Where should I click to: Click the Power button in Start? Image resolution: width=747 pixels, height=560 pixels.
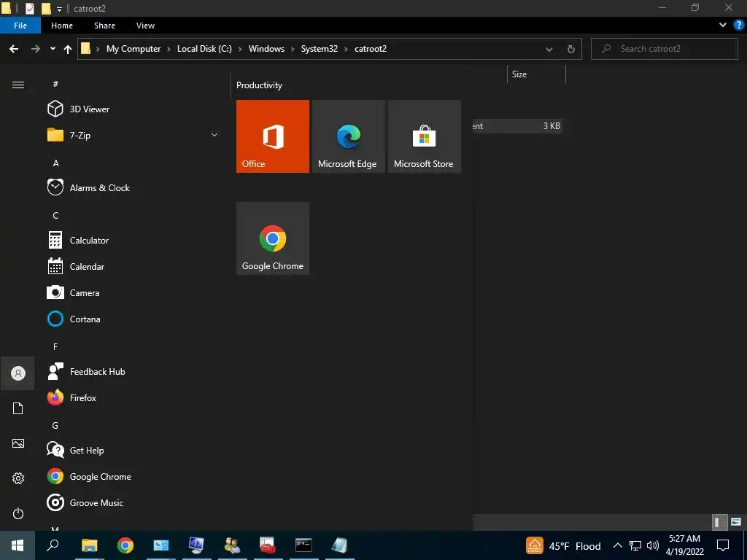(18, 513)
